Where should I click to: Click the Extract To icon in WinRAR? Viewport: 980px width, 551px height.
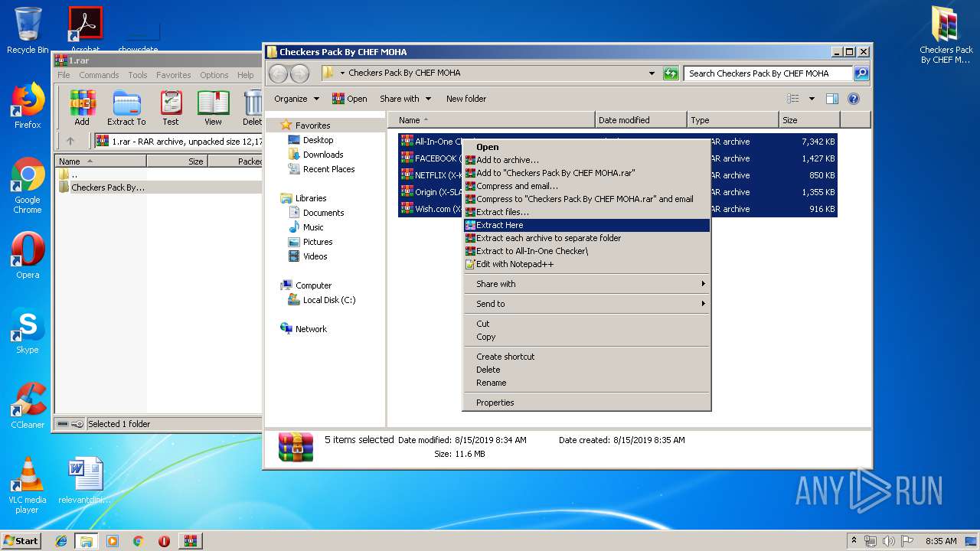click(126, 107)
